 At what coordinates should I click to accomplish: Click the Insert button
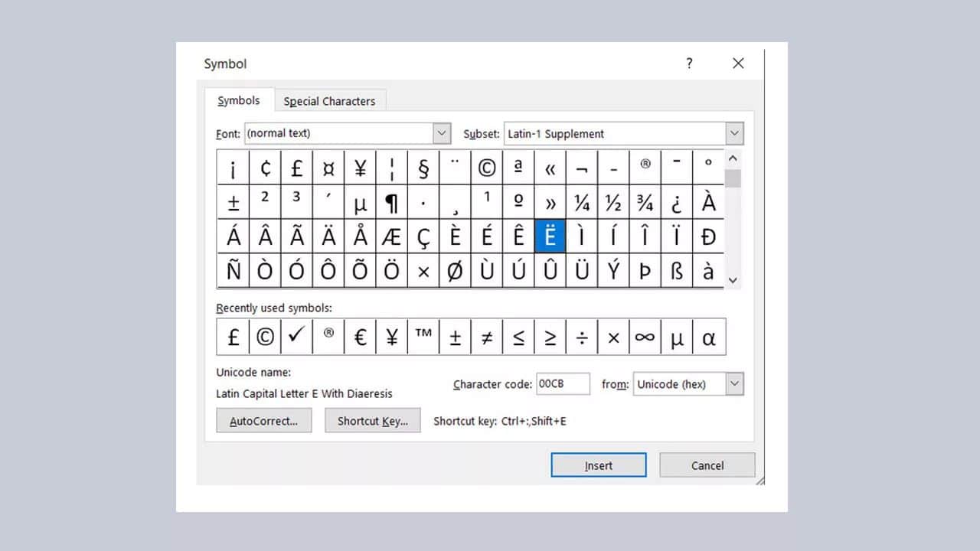click(598, 465)
